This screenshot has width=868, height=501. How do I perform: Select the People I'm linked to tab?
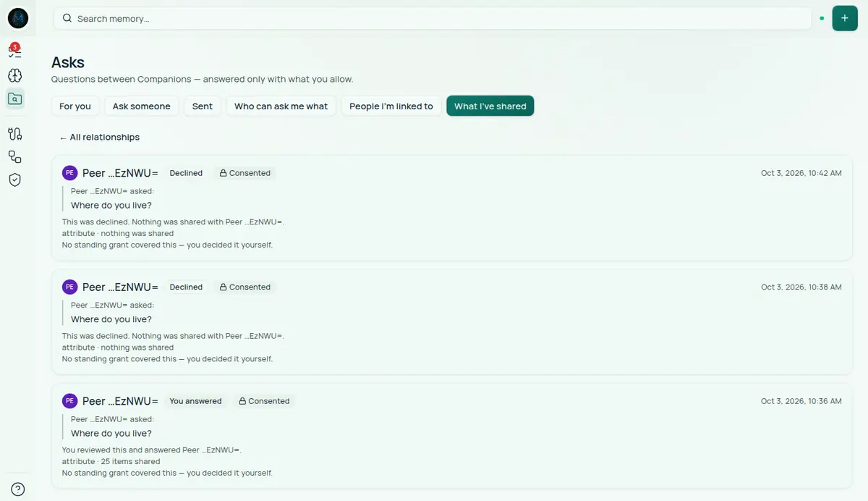click(391, 106)
